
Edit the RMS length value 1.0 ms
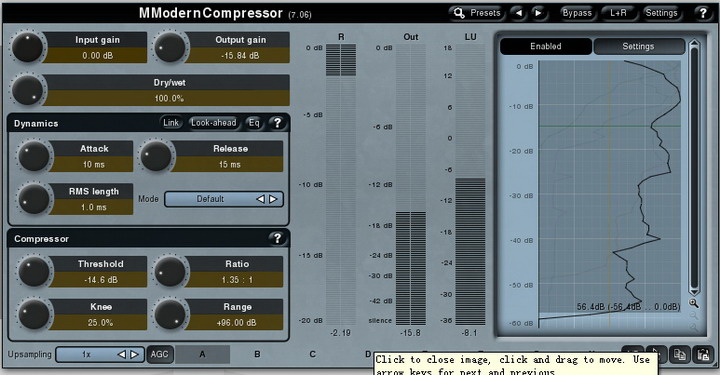click(x=94, y=207)
